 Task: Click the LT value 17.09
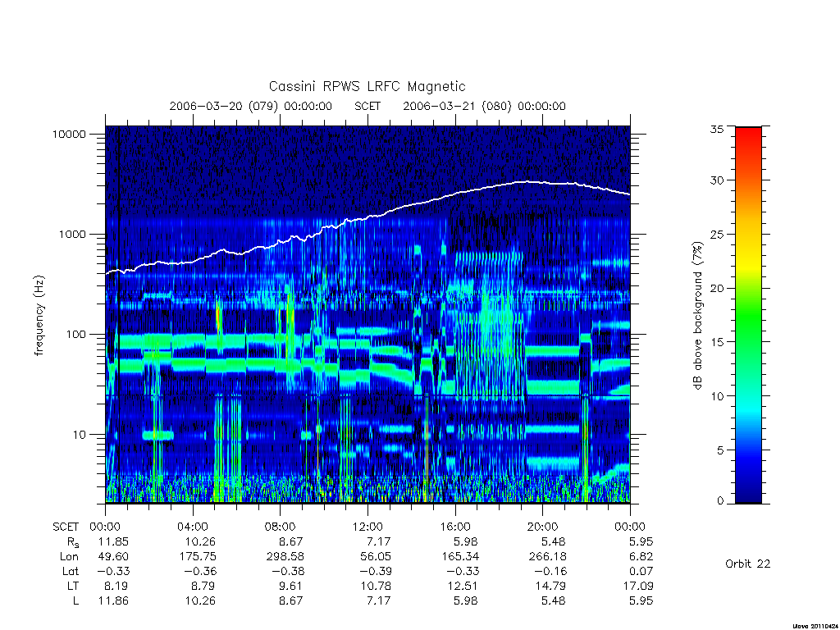pyautogui.click(x=638, y=586)
